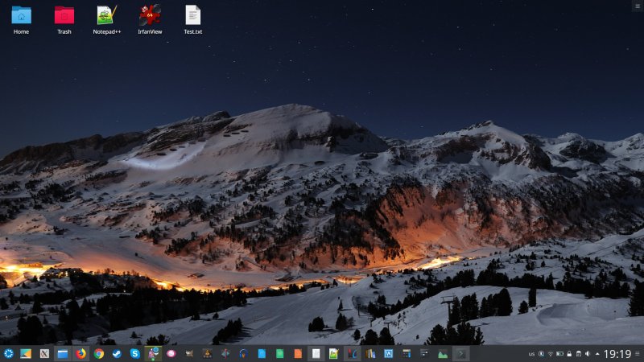Click the headphones icon in taskbar
Screen dimensions: 644x362
click(243, 353)
